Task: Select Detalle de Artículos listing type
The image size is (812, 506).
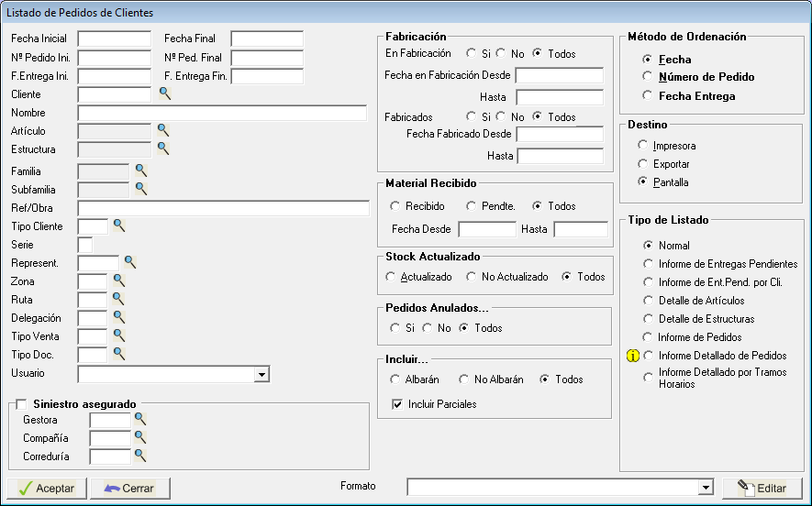Action: 648,301
